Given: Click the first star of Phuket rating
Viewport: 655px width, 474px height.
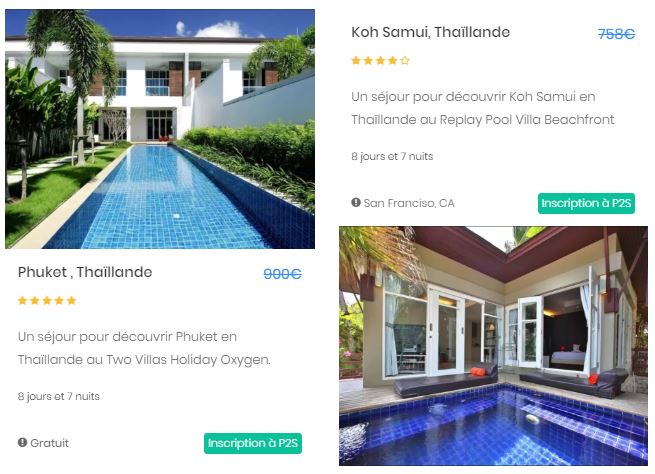Looking at the screenshot, I should 23,301.
